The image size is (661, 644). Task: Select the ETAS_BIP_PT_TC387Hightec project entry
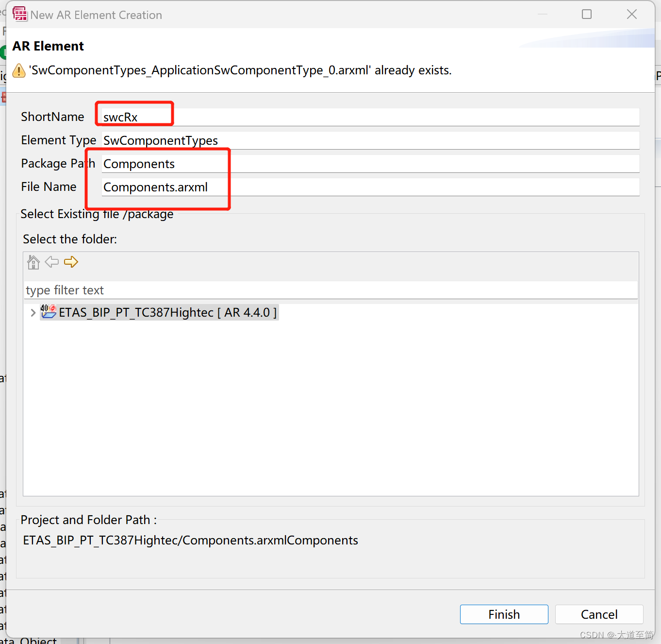tap(167, 312)
